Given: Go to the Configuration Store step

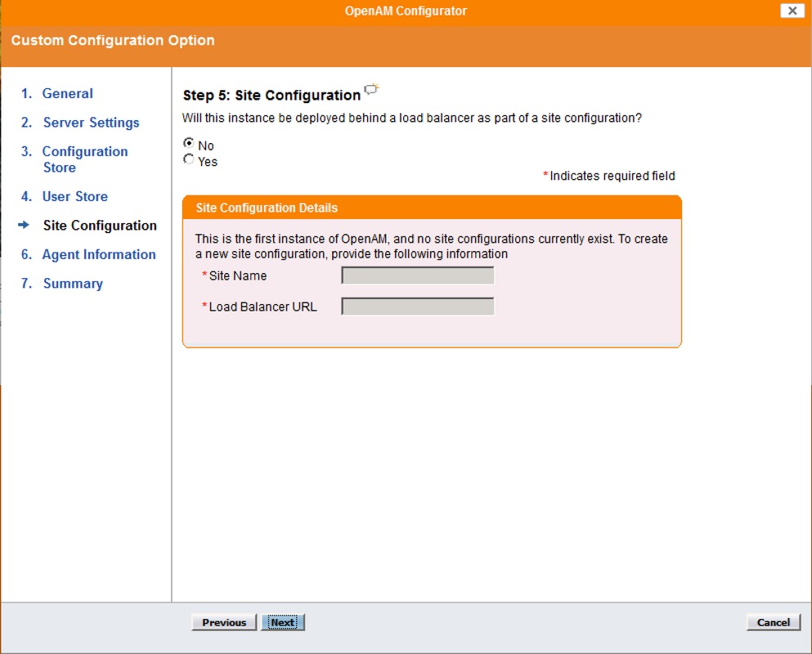Looking at the screenshot, I should click(x=84, y=151).
